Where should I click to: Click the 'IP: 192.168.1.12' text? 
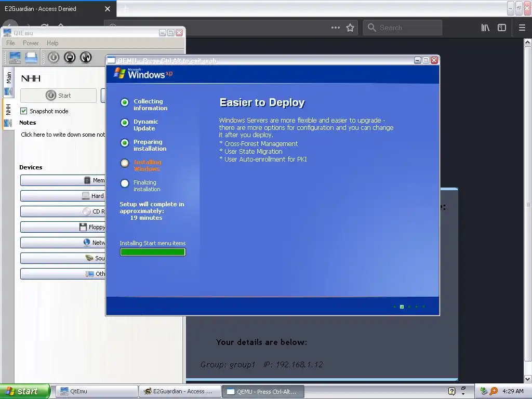294,365
